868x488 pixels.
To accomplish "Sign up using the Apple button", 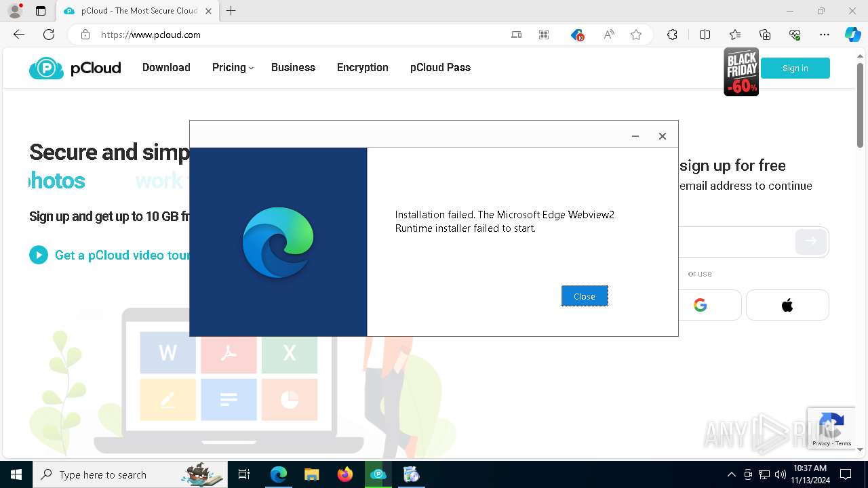I will tap(787, 305).
